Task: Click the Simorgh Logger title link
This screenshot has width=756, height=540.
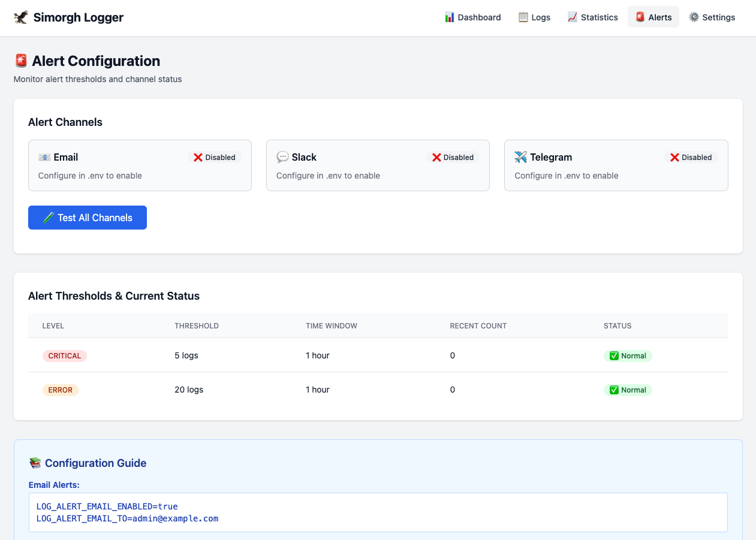Action: [x=78, y=17]
